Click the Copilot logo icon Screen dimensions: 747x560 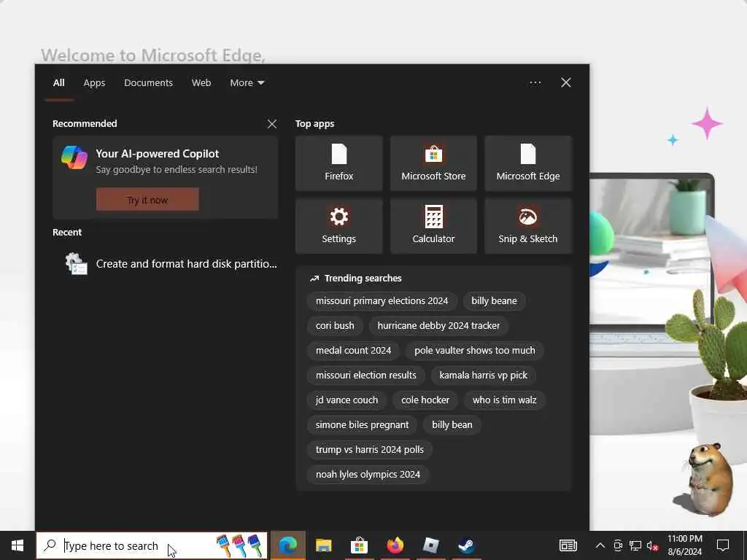point(74,157)
